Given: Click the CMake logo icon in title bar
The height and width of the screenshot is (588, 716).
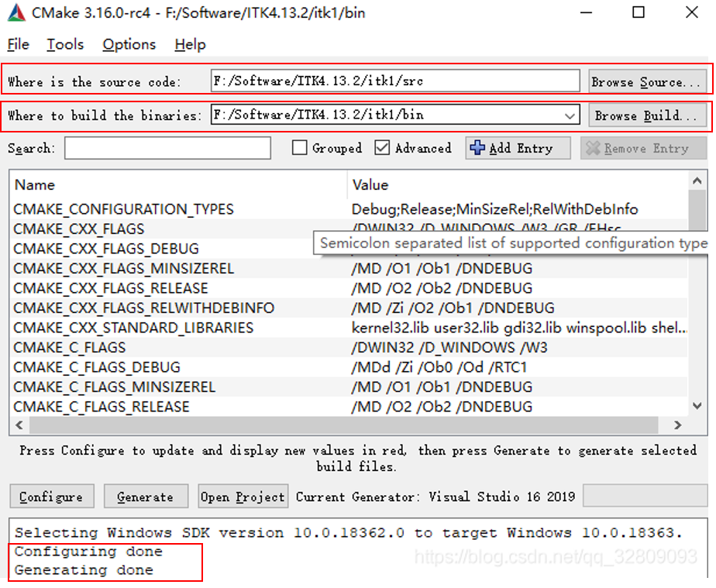Looking at the screenshot, I should tap(16, 12).
